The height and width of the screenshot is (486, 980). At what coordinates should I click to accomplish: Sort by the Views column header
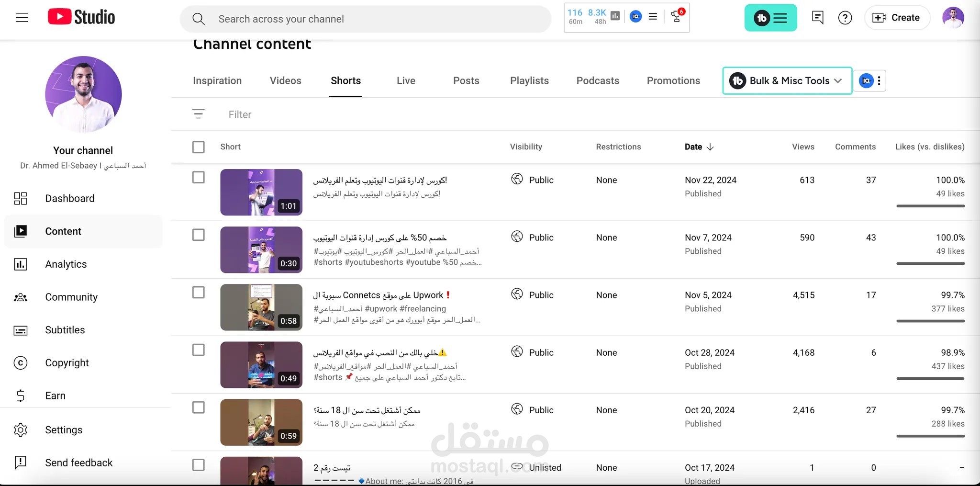803,147
